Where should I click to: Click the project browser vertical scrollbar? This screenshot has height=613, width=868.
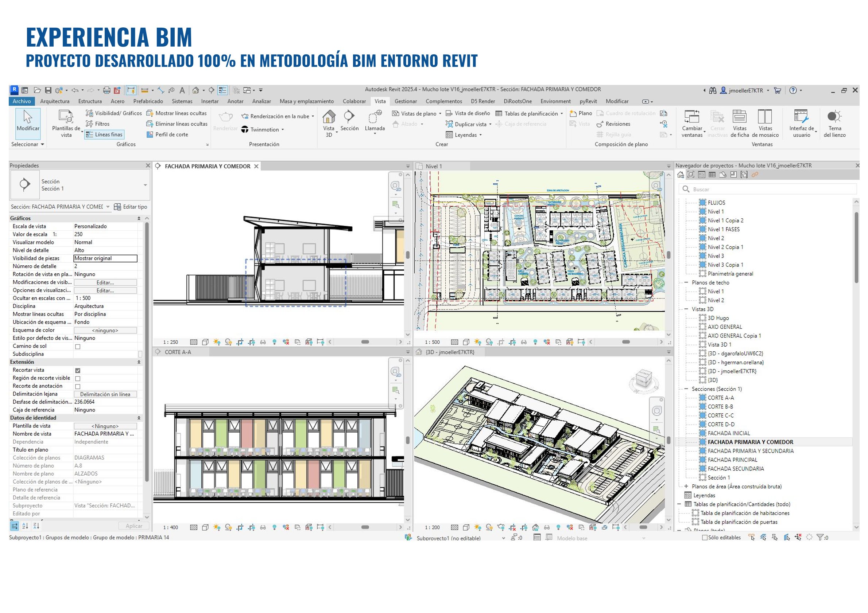click(x=856, y=247)
